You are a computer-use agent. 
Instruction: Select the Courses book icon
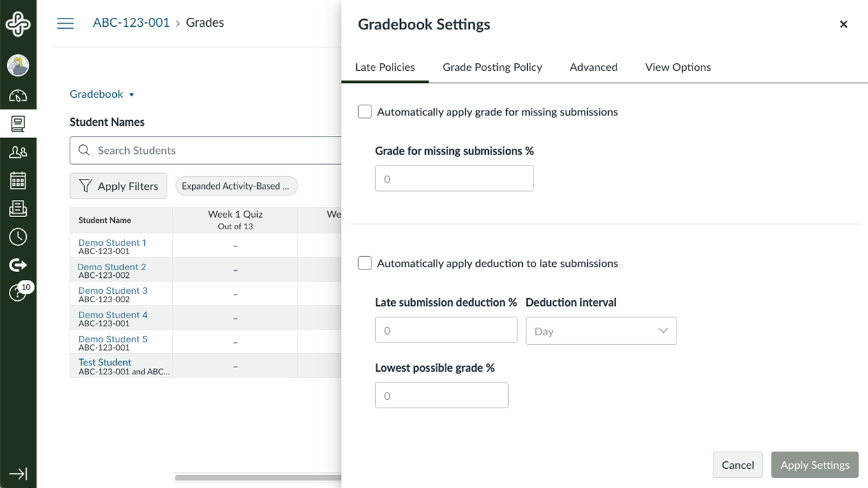click(x=19, y=123)
